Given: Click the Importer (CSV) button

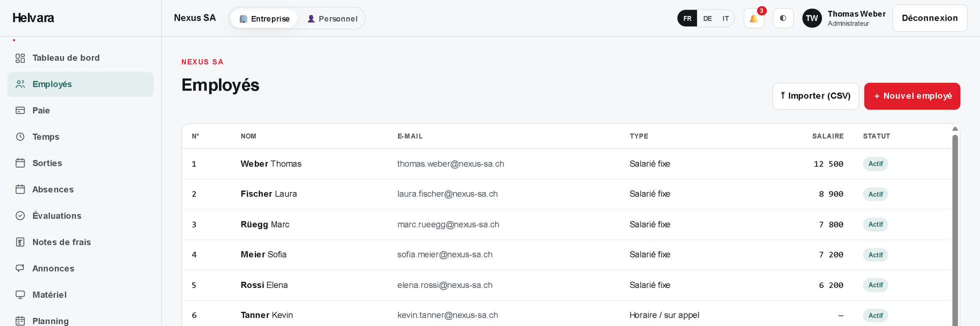Looking at the screenshot, I should pos(815,96).
